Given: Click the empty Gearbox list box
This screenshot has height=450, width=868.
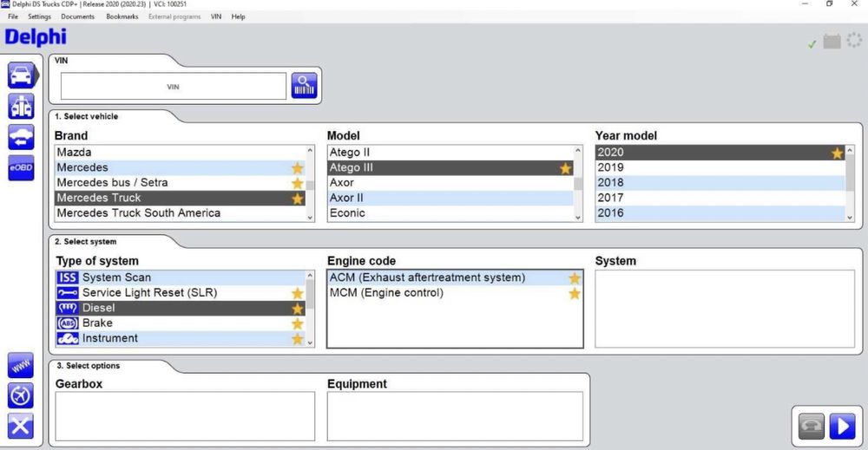Looking at the screenshot, I should coord(185,416).
